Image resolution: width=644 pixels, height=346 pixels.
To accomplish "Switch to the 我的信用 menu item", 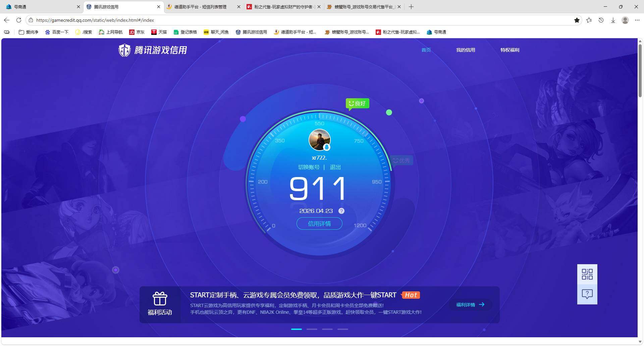I will click(466, 50).
